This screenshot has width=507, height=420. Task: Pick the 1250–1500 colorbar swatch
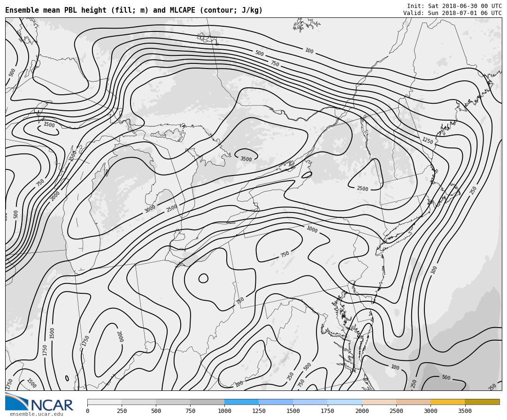tap(276, 402)
